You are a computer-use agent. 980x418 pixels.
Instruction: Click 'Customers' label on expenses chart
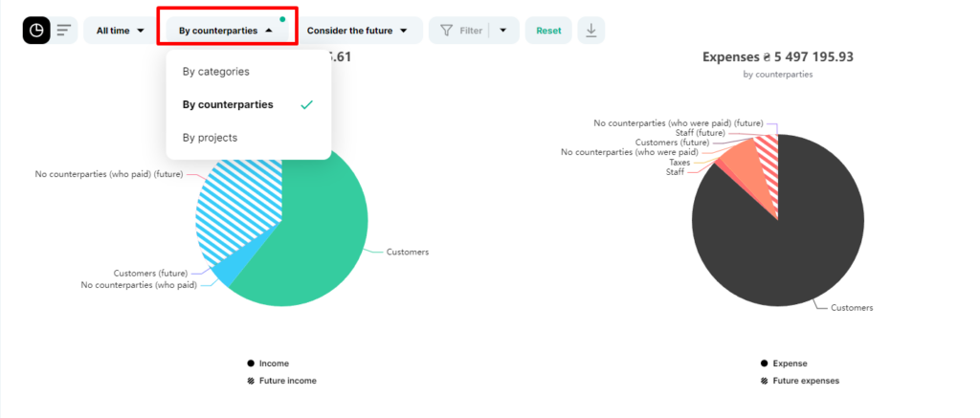click(x=852, y=307)
